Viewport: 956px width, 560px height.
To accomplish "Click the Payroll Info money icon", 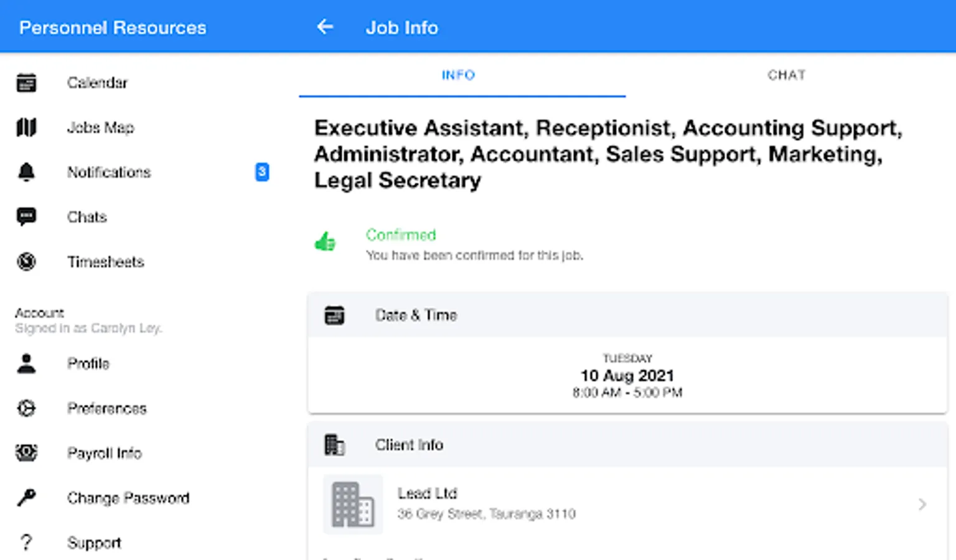I will pos(26,453).
